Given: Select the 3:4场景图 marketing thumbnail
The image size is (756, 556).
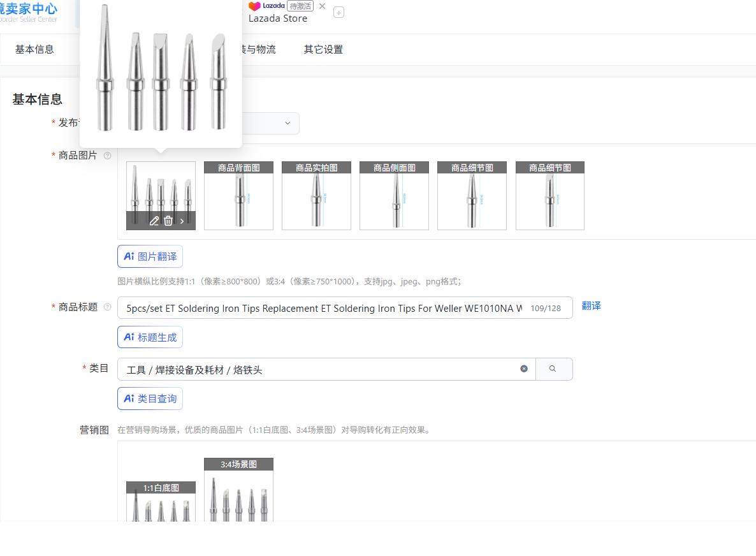Looking at the screenshot, I should [x=238, y=490].
